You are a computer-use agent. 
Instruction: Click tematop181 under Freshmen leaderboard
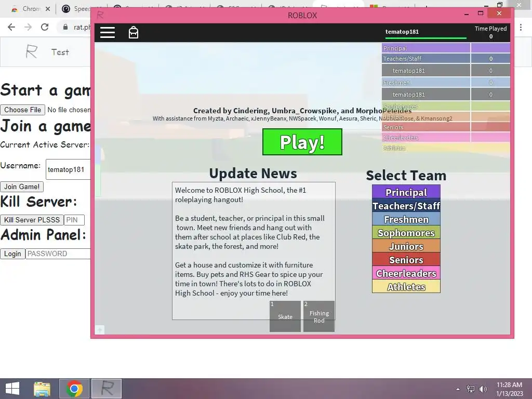pyautogui.click(x=445, y=95)
